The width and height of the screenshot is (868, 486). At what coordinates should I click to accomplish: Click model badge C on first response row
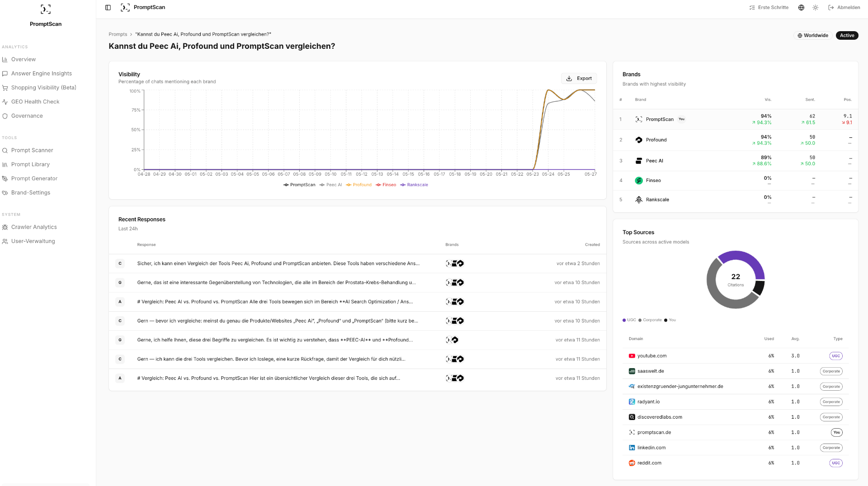pyautogui.click(x=120, y=264)
